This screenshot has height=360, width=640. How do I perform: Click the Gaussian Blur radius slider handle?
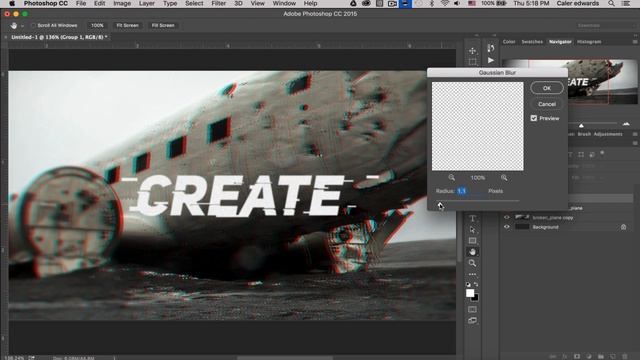click(x=440, y=204)
